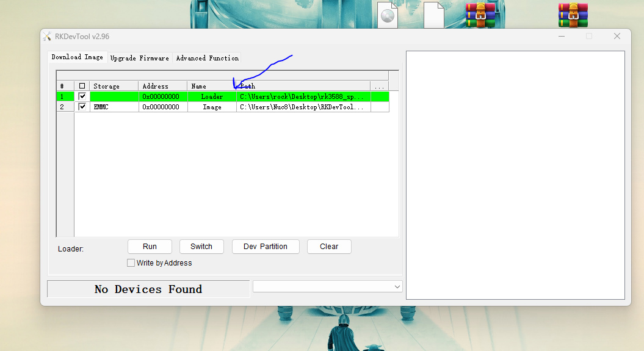
Task: Minimize the RKDevTool window
Action: coord(562,36)
